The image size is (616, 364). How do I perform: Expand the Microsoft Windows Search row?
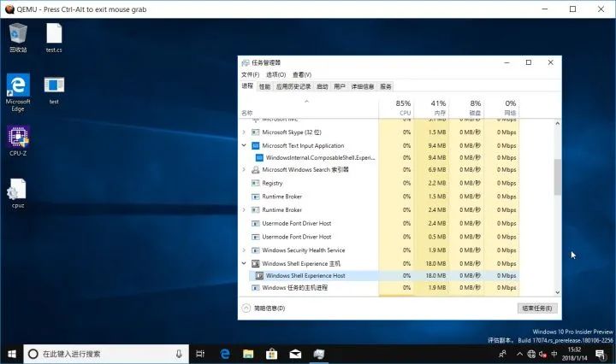pos(244,170)
